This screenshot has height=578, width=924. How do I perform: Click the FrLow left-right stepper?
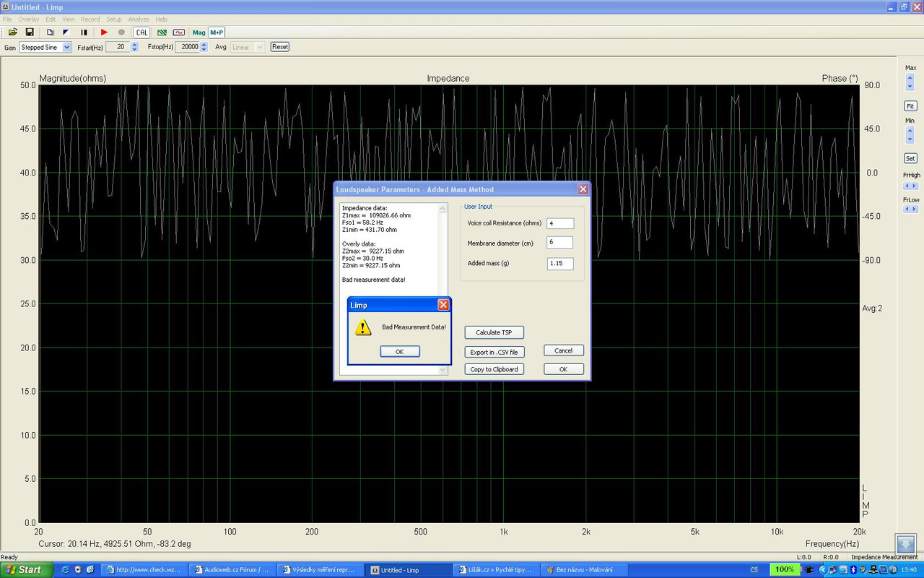point(910,209)
